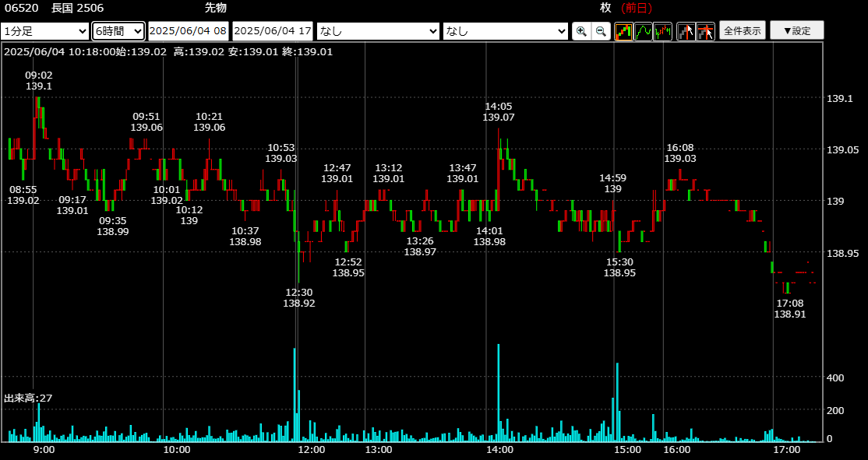Click the 出来高:27 volume readout

click(28, 398)
